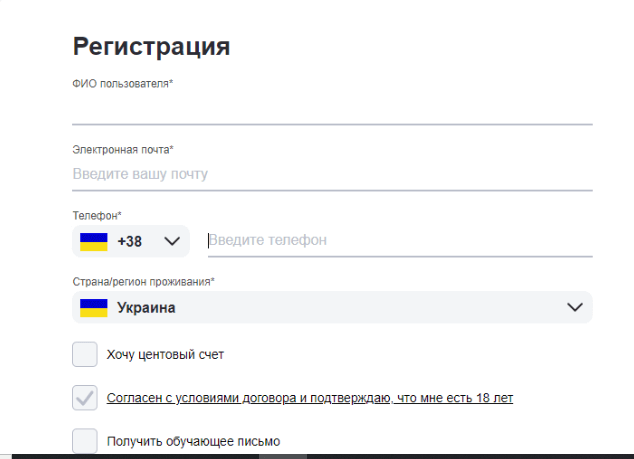This screenshot has height=459, width=634.
Task: Choose the Украина country value
Action: 146,308
